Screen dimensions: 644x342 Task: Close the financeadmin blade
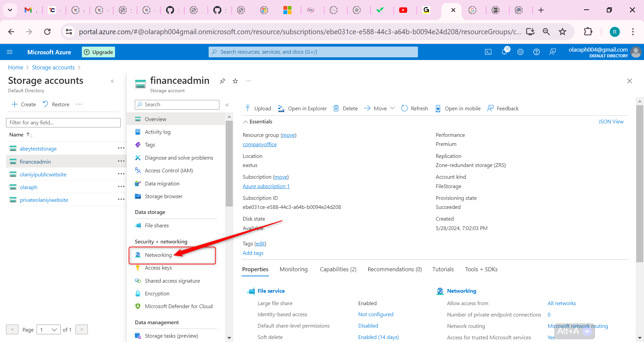point(630,81)
